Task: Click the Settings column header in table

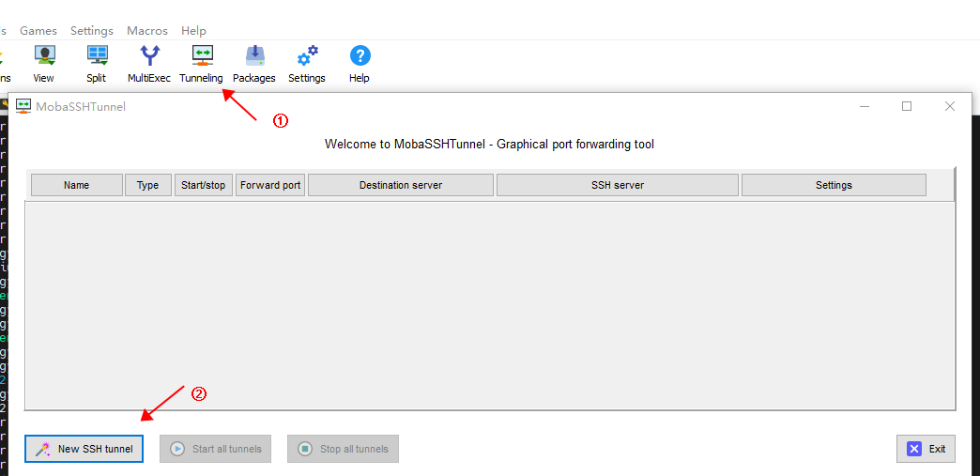Action: 834,185
